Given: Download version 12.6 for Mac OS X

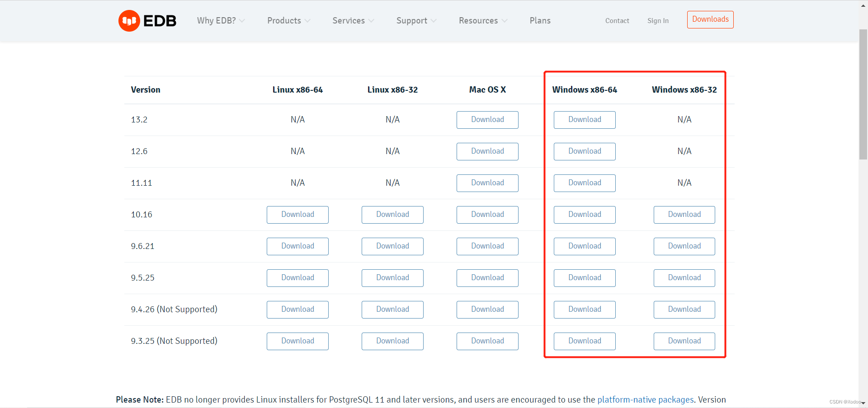Looking at the screenshot, I should pyautogui.click(x=487, y=151).
